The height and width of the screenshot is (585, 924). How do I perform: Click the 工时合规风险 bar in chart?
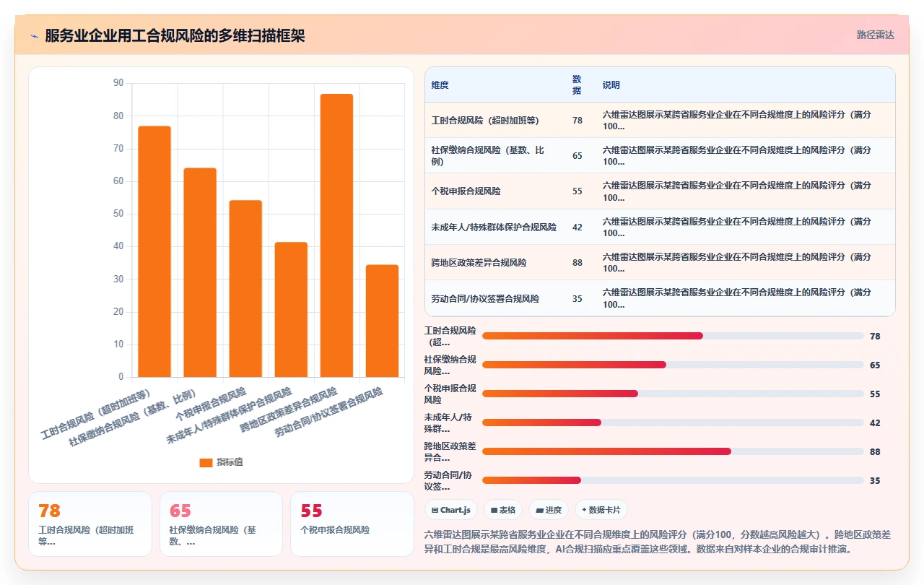coord(154,251)
